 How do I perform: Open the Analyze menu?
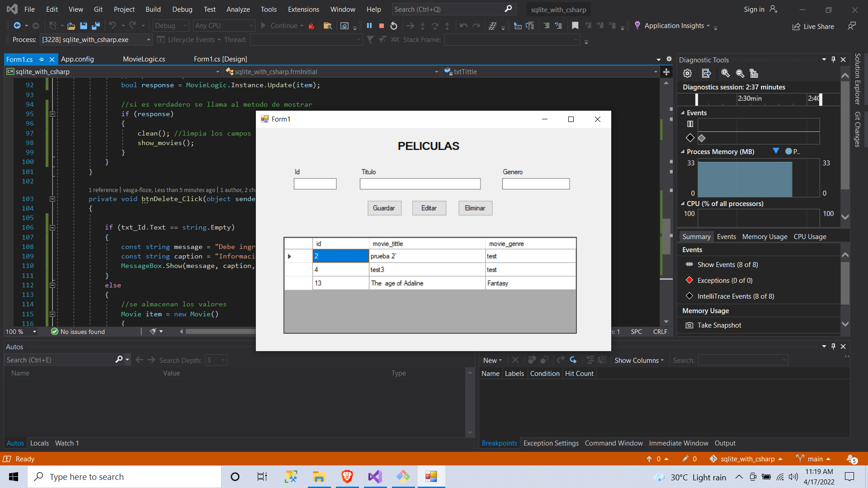point(238,9)
